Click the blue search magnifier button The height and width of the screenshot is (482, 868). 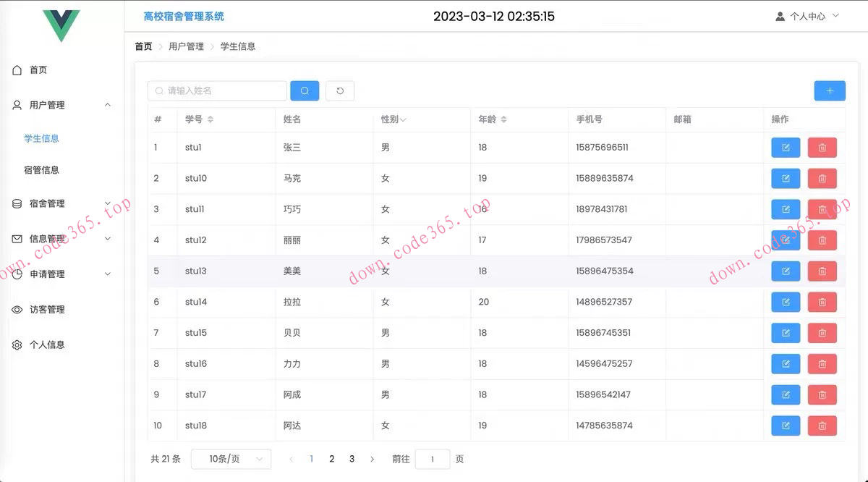(x=305, y=90)
